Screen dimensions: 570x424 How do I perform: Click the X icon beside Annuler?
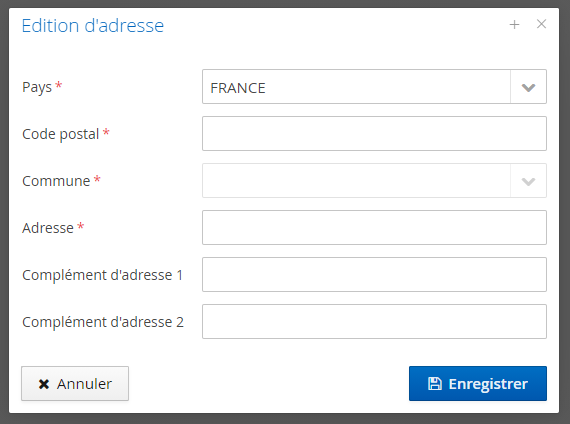point(44,384)
